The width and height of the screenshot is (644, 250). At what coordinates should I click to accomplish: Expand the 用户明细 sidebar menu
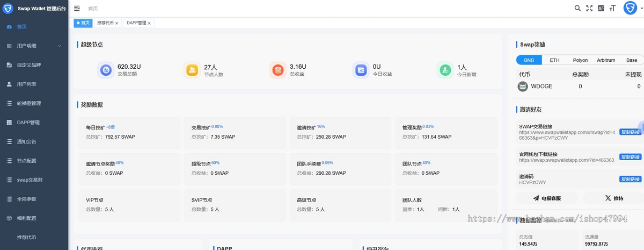tap(34, 46)
